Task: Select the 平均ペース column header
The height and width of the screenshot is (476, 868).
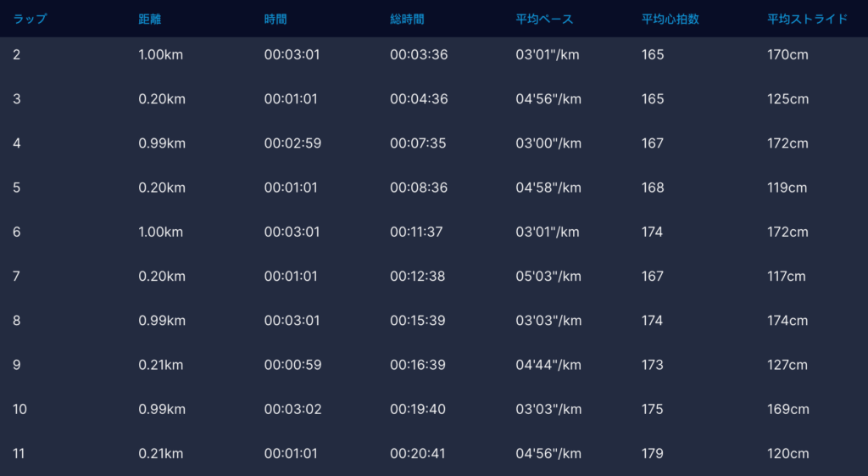Action: coord(543,19)
